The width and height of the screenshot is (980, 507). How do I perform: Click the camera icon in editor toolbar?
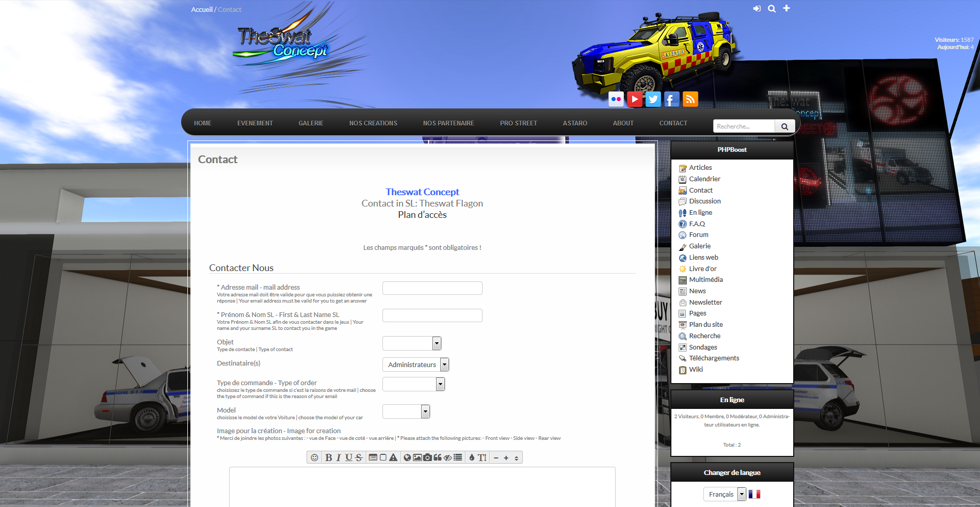[x=428, y=457]
